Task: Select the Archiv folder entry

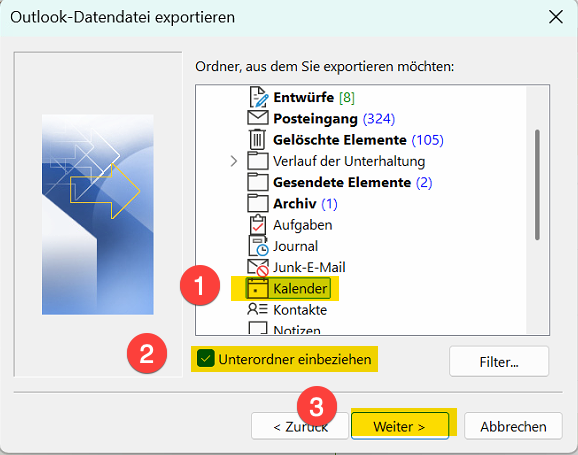Action: pos(292,204)
